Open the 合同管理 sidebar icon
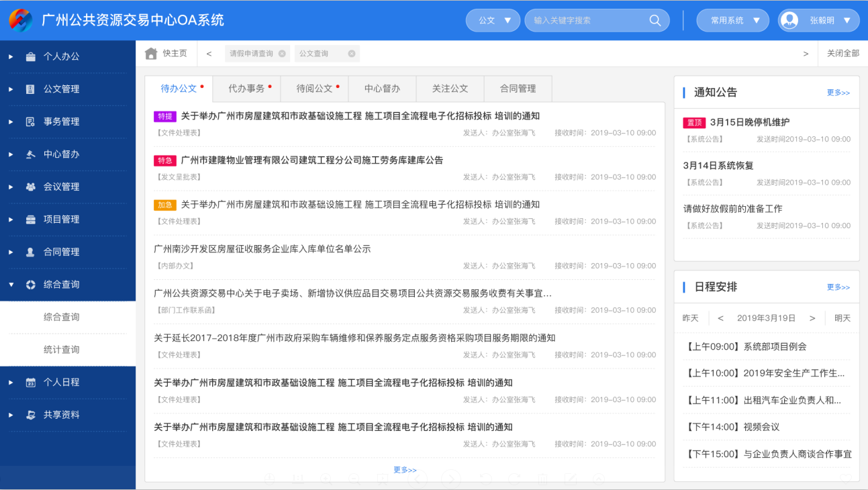Screen dimensions: 868x490 pyautogui.click(x=30, y=252)
